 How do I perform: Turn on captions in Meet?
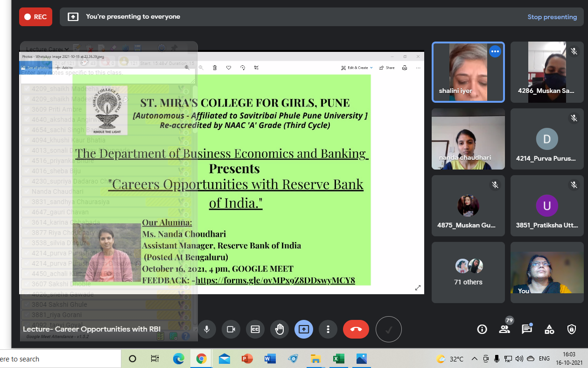pyautogui.click(x=255, y=329)
